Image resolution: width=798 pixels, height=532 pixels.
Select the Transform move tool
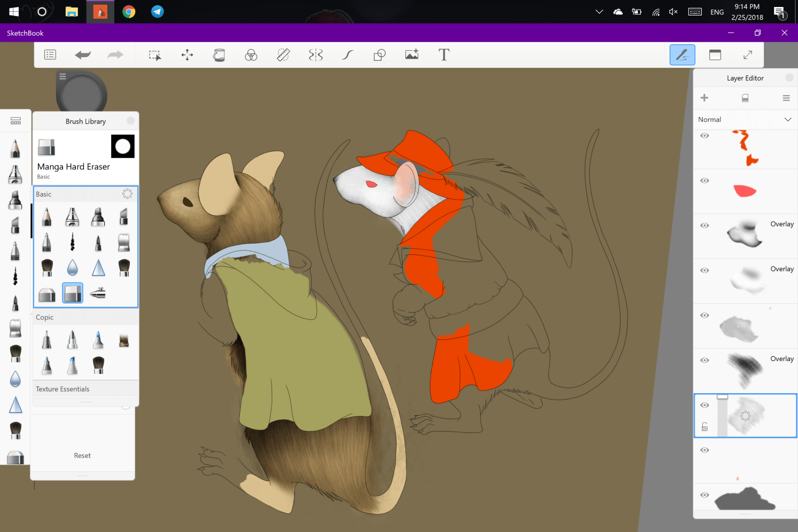[187, 55]
